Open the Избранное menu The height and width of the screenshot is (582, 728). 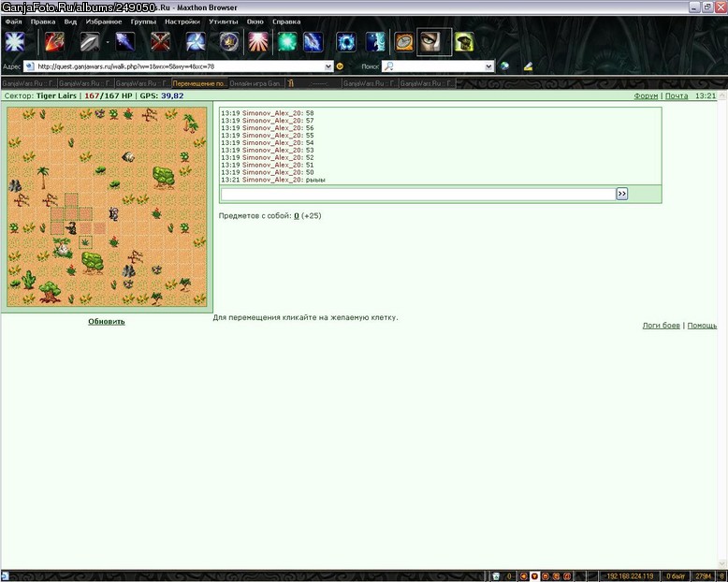click(104, 22)
